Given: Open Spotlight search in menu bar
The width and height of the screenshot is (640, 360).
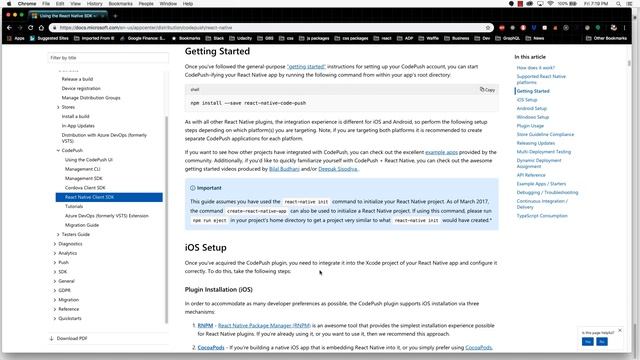Looking at the screenshot, I should pos(619,4).
